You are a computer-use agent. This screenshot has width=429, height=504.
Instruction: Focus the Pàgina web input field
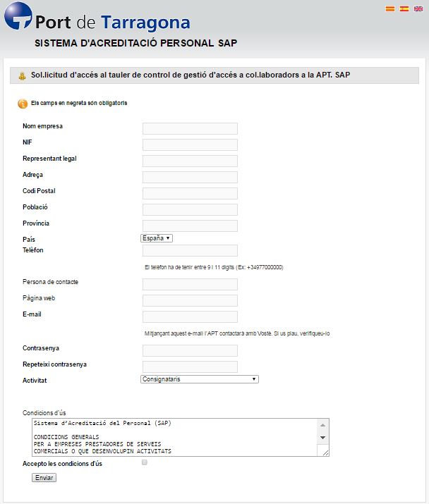coord(190,300)
